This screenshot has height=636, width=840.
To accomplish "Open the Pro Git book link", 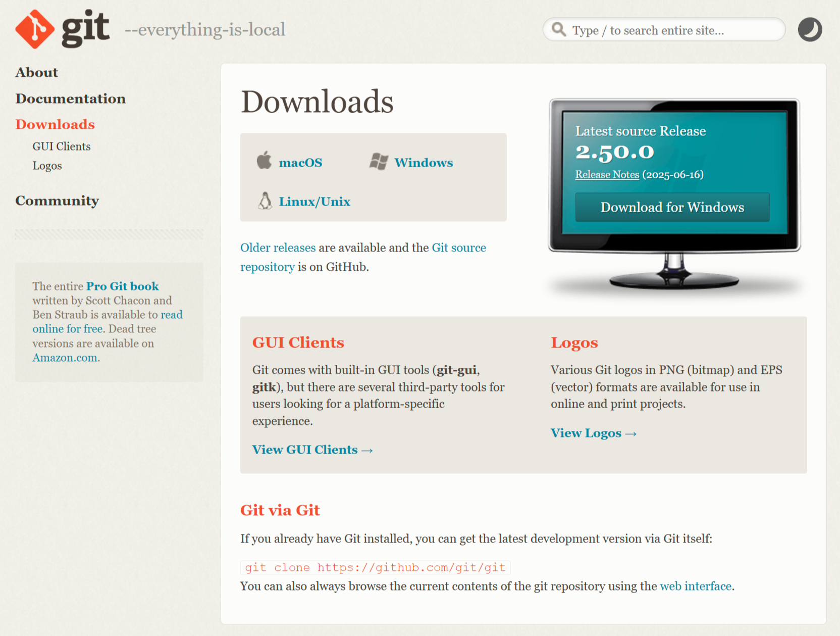I will click(x=123, y=286).
